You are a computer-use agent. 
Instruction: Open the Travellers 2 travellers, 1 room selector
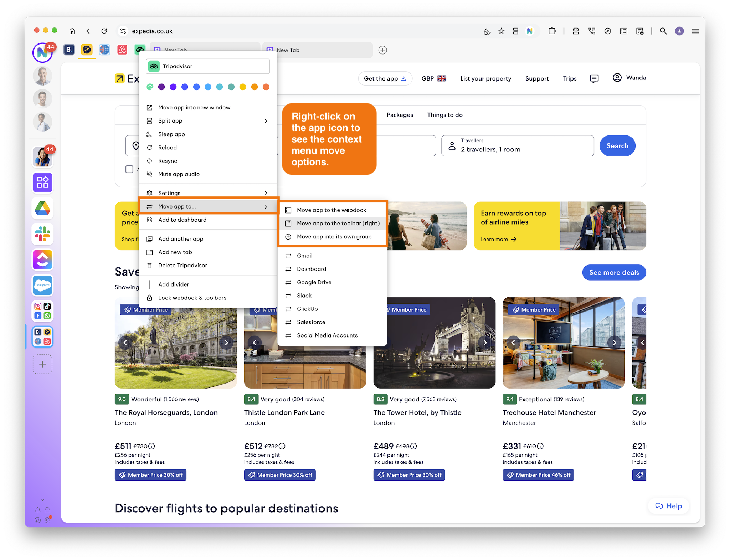click(518, 146)
